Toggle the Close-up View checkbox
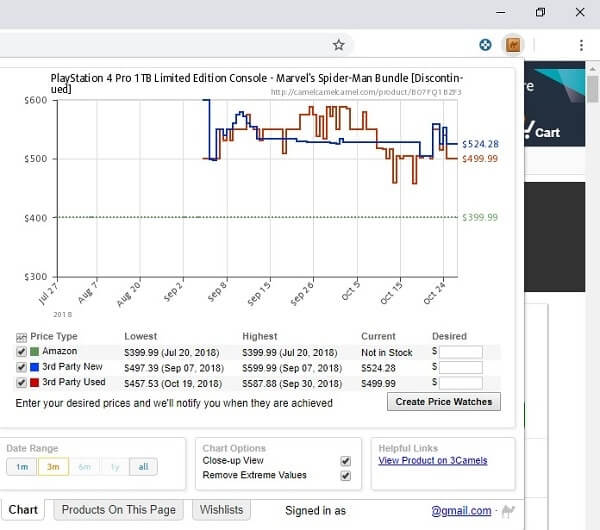Screen dimensions: 600x530 (345, 461)
